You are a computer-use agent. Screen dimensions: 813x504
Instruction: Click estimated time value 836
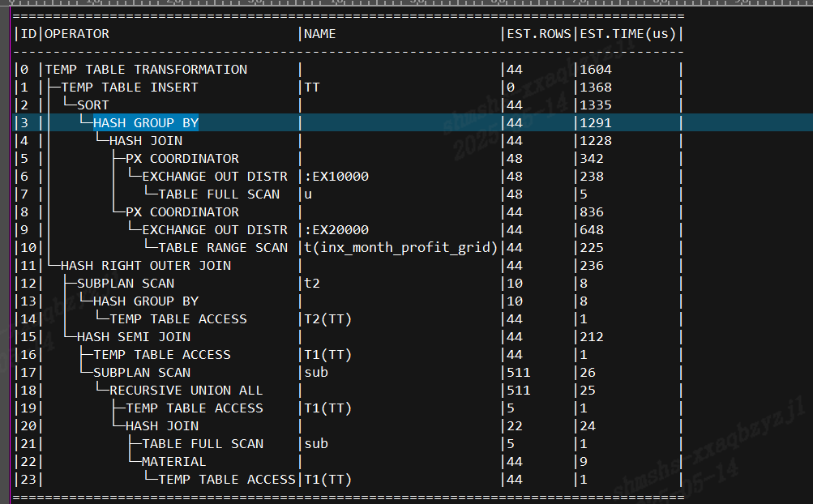coord(592,212)
